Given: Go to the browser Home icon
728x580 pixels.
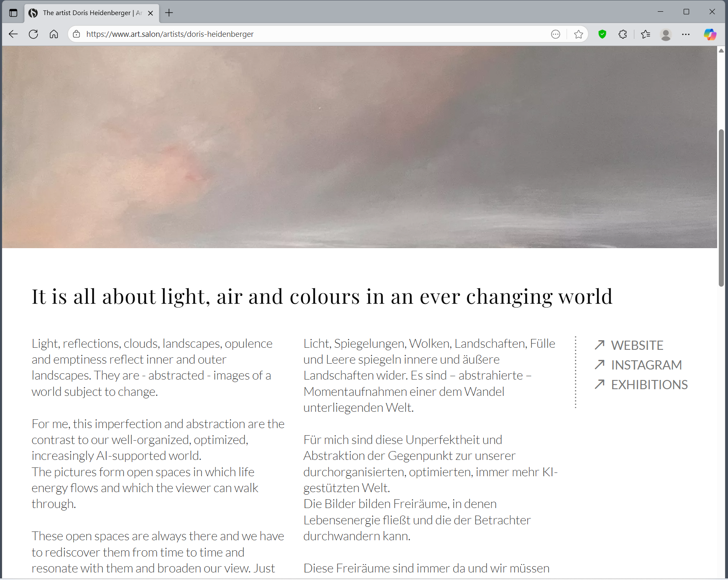Looking at the screenshot, I should click(x=54, y=34).
